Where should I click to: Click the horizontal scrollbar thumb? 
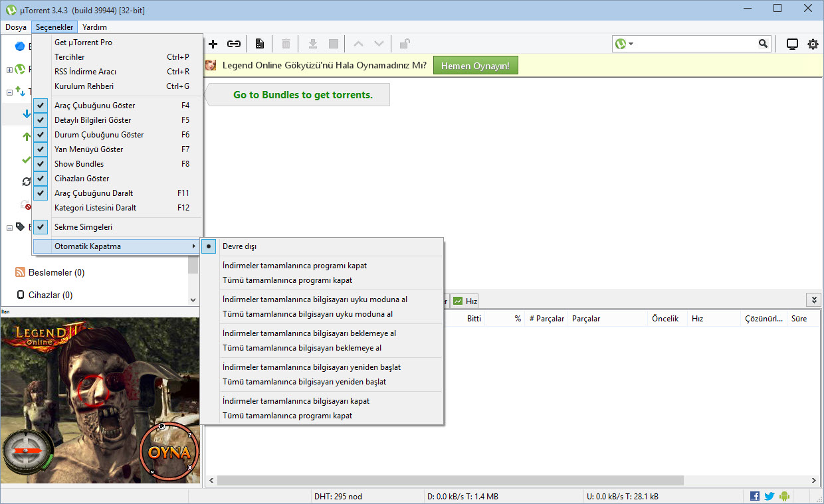(451, 481)
